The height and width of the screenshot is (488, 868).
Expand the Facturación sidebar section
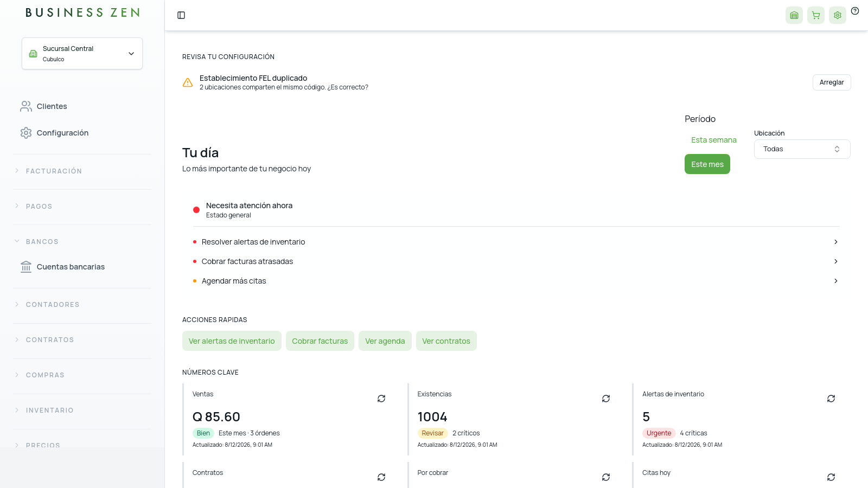click(x=82, y=171)
